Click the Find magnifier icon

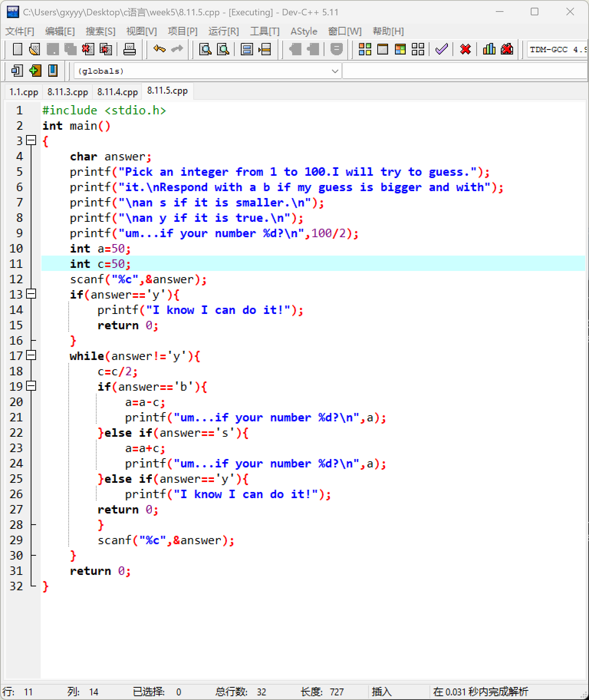pyautogui.click(x=206, y=49)
